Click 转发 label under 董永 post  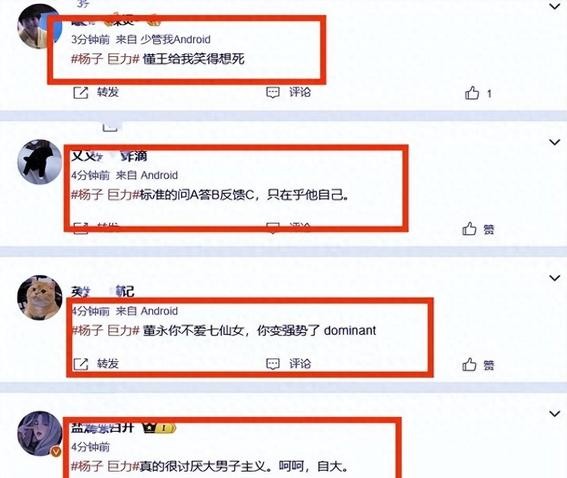(x=108, y=364)
